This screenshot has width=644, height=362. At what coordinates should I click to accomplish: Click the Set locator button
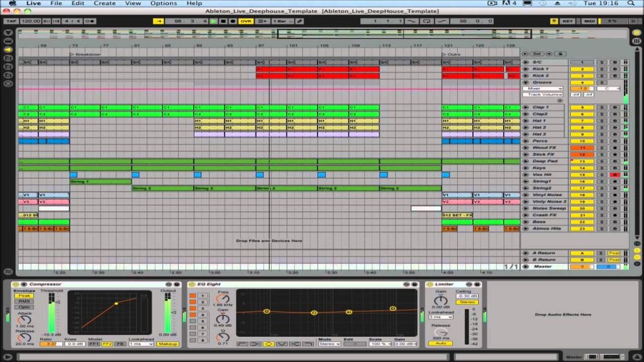(x=537, y=54)
